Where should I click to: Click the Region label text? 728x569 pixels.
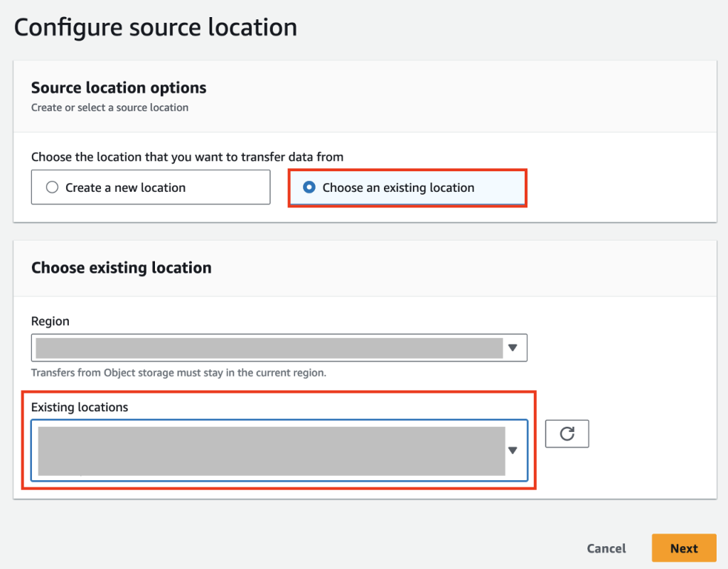click(50, 321)
